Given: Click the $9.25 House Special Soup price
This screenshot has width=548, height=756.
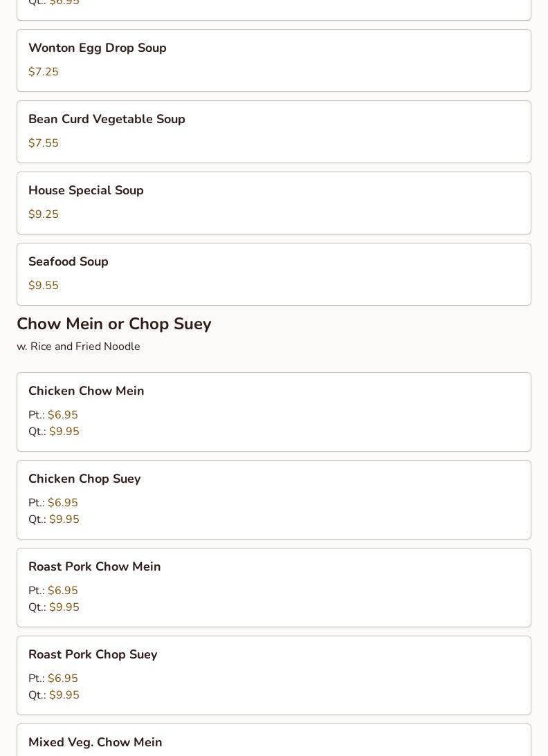Looking at the screenshot, I should click(x=44, y=214).
